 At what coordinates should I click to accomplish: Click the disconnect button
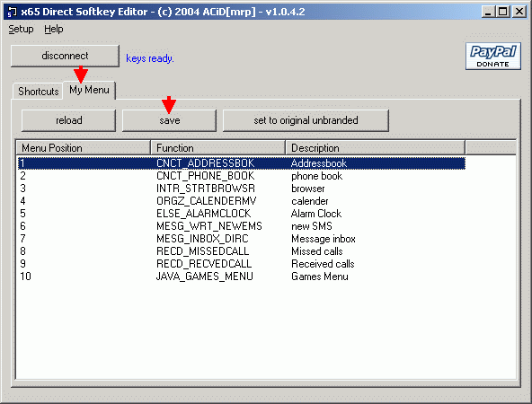65,56
